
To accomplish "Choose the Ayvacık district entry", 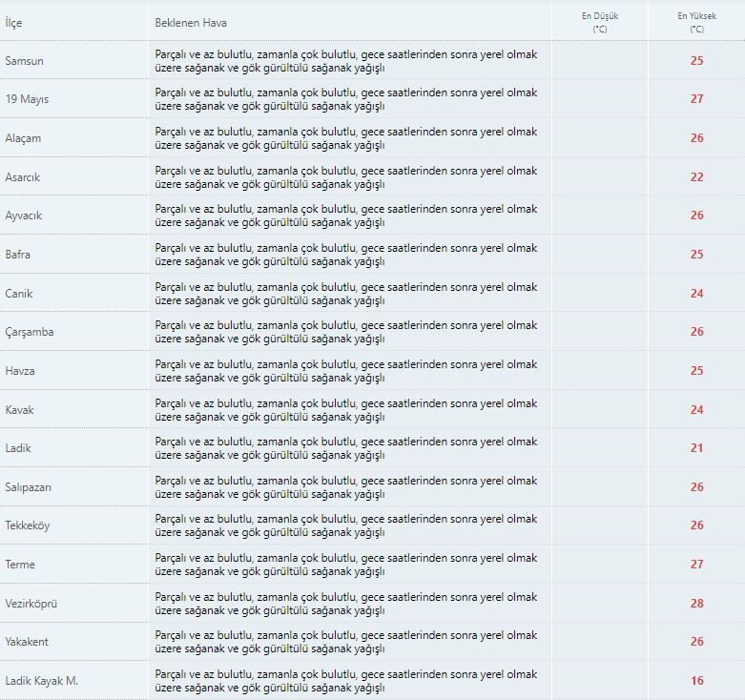I will click(24, 216).
